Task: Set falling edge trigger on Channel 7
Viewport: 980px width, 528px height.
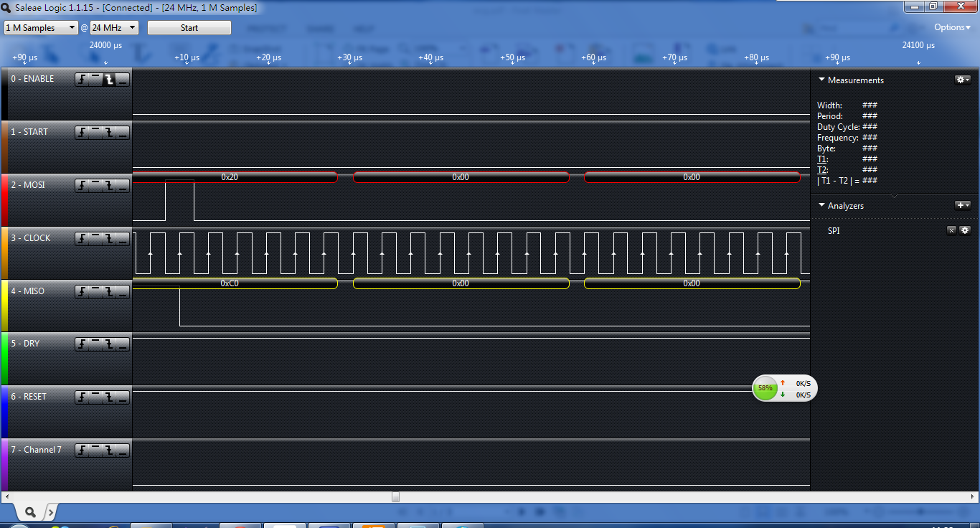Action: coord(109,451)
